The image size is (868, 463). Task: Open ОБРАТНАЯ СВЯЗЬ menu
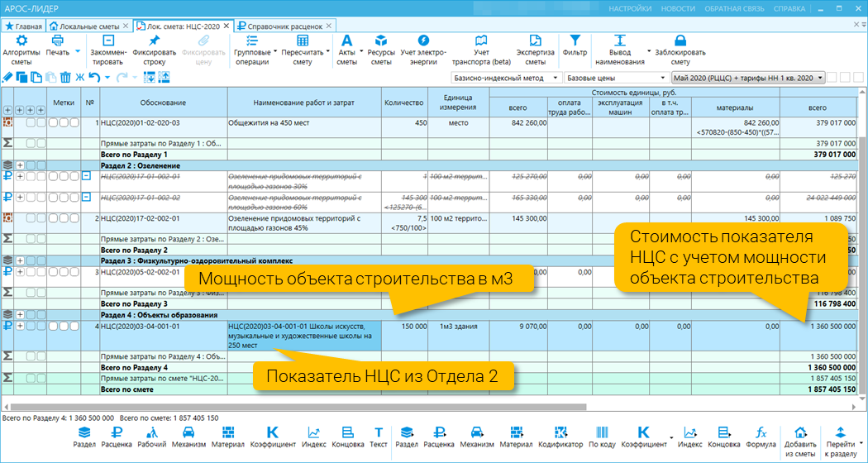point(734,9)
